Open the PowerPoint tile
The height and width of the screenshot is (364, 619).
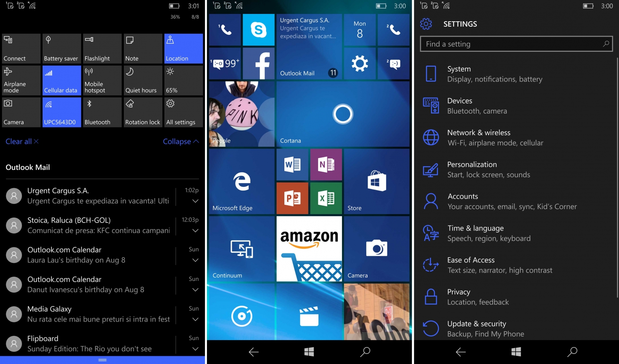coord(292,198)
